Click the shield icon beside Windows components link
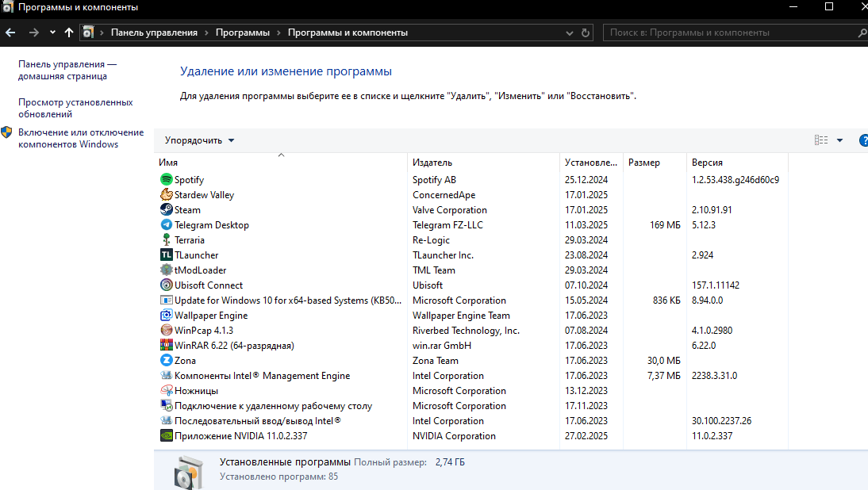 6,132
